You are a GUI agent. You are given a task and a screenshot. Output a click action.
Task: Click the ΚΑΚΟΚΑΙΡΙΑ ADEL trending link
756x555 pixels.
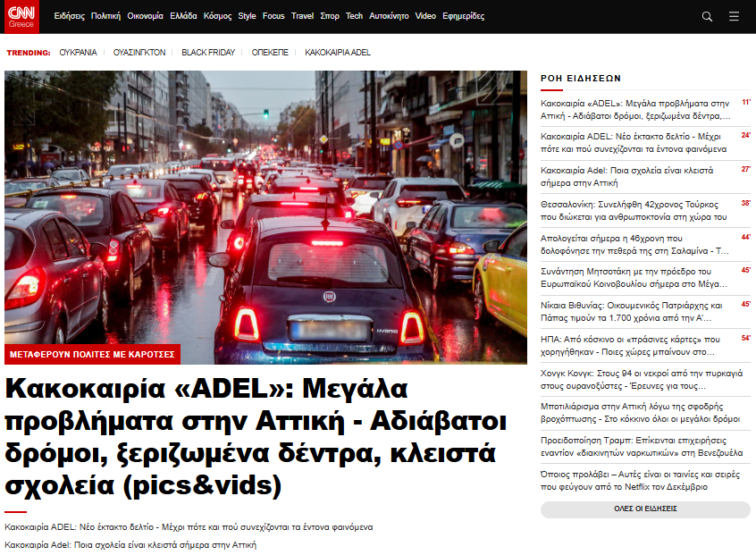tap(338, 53)
